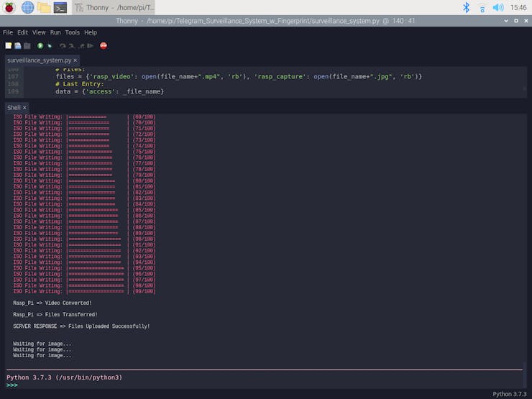Screen dimensions: 532x399
Task: Open the Raspberry Pi applications menu
Action: coord(9,7)
